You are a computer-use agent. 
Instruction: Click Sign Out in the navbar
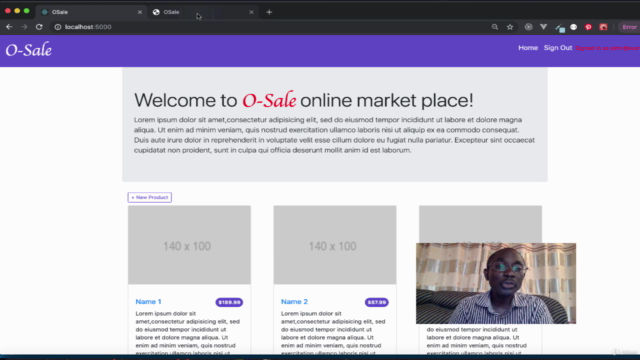pos(558,48)
